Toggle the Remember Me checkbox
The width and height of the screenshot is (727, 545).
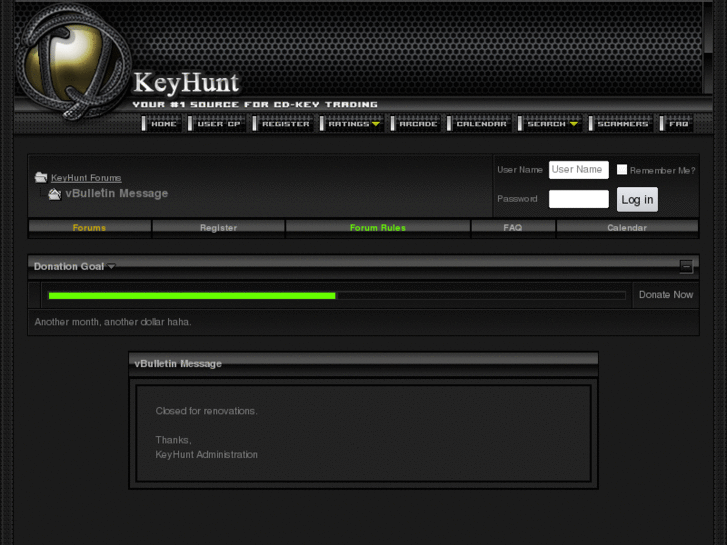(622, 170)
